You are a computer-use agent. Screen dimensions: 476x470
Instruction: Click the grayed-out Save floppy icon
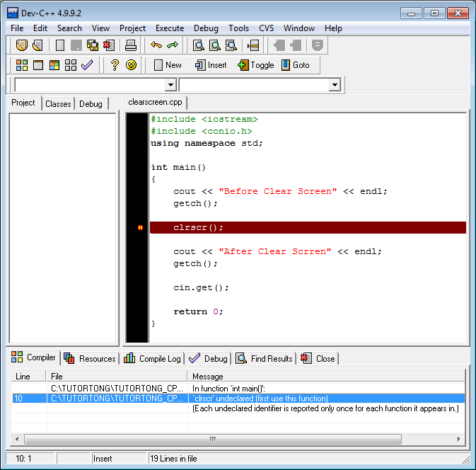click(x=76, y=45)
